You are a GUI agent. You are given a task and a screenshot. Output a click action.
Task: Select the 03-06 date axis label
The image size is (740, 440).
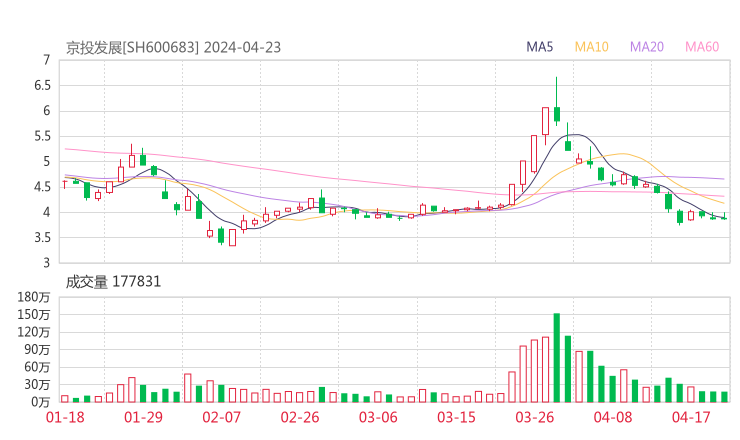click(x=378, y=417)
